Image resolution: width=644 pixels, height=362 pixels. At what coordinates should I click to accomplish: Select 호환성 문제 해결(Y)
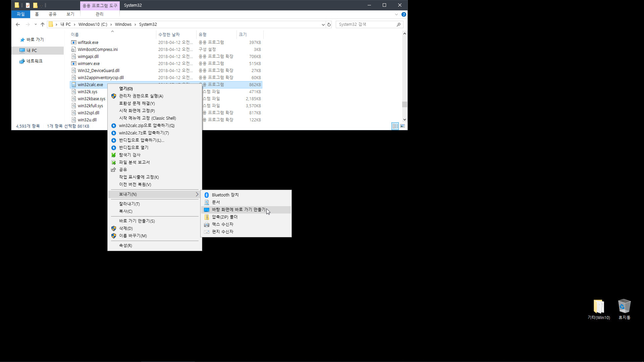[155, 103]
